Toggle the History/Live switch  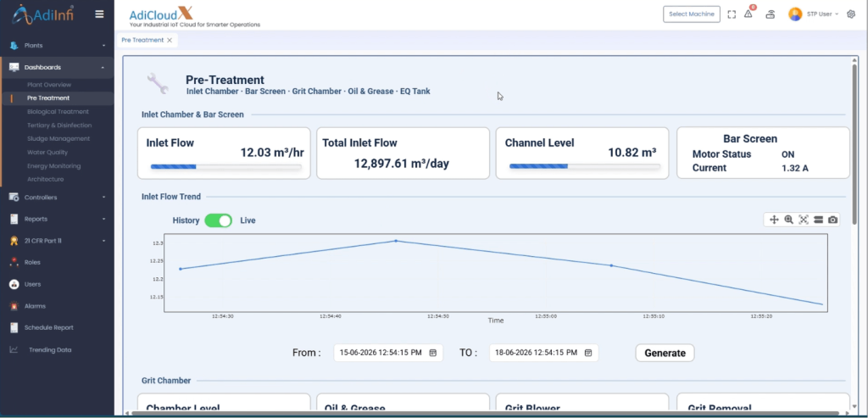tap(218, 220)
